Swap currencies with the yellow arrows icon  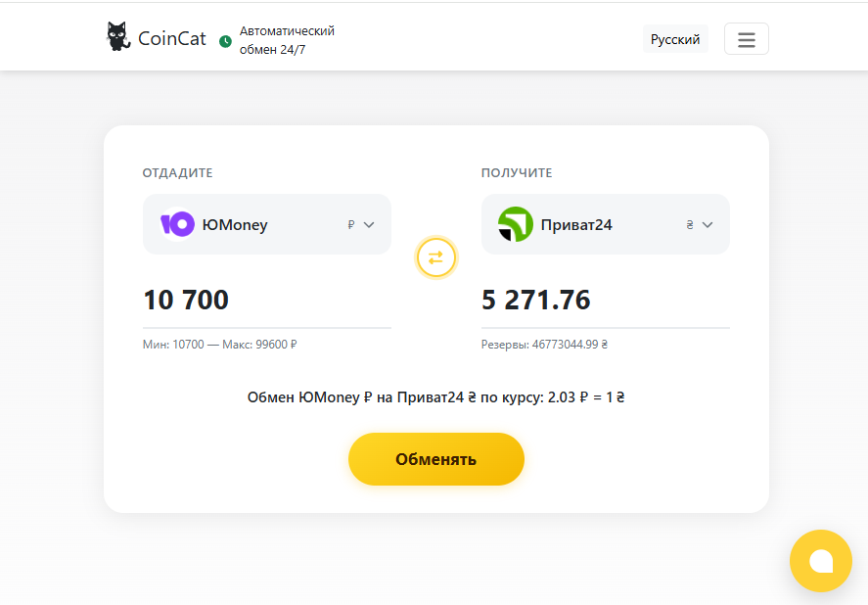pyautogui.click(x=436, y=257)
